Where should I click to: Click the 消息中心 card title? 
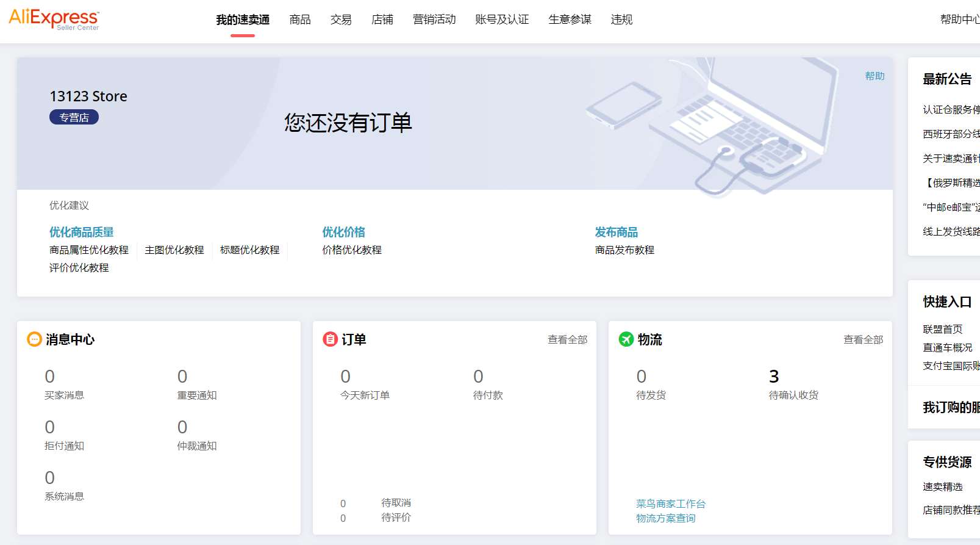pyautogui.click(x=70, y=339)
